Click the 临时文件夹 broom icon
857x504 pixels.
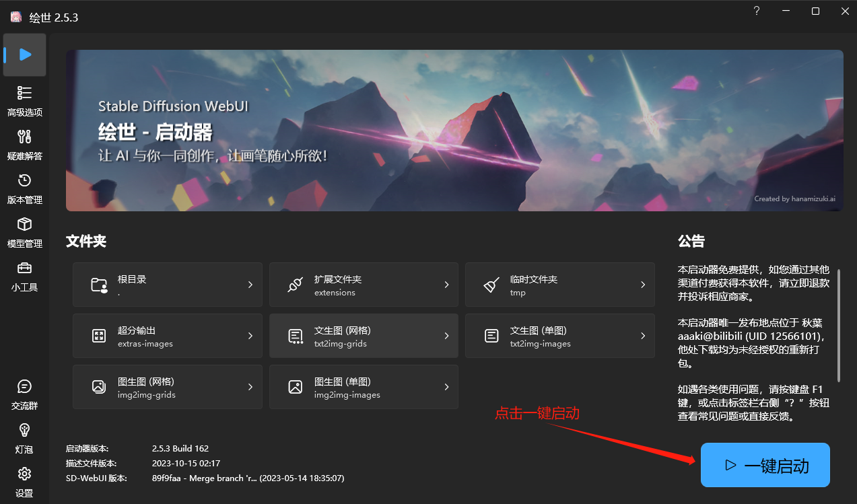[491, 285]
